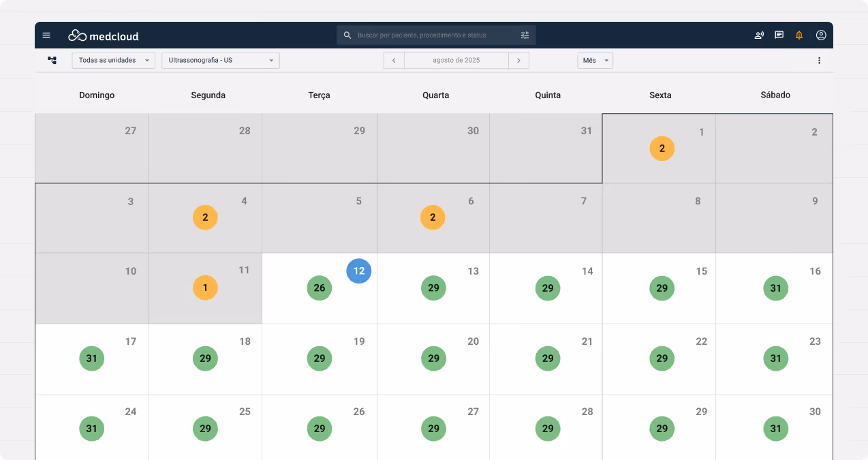Click the unit hierarchy icon beside the filters

pyautogui.click(x=52, y=60)
